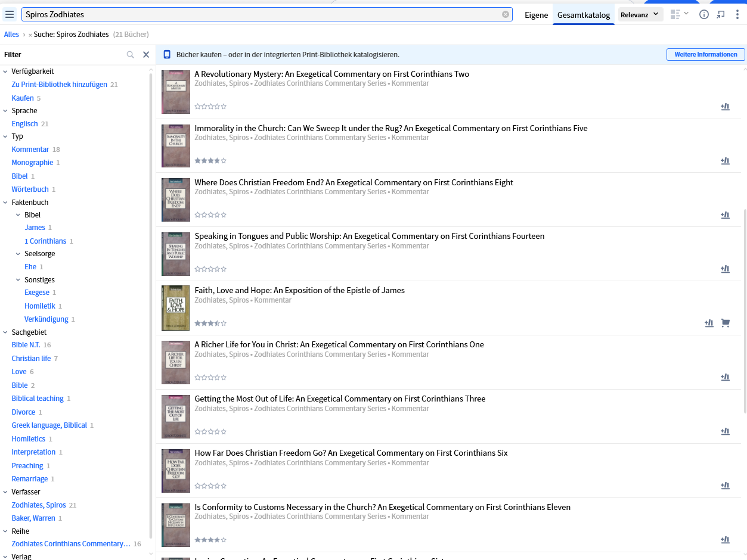747x560 pixels.
Task: Add Where Does Christian Freedom End to print library
Action: pos(725,215)
